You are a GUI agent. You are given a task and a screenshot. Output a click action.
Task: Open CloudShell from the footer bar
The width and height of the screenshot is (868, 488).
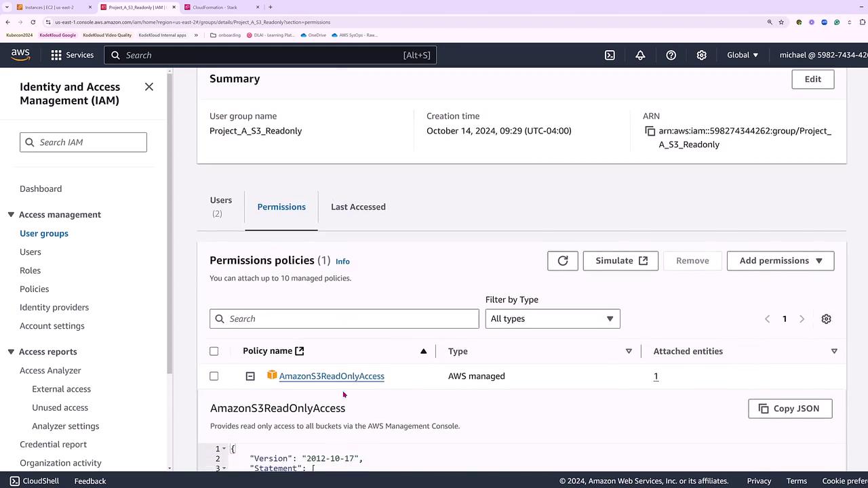35,481
